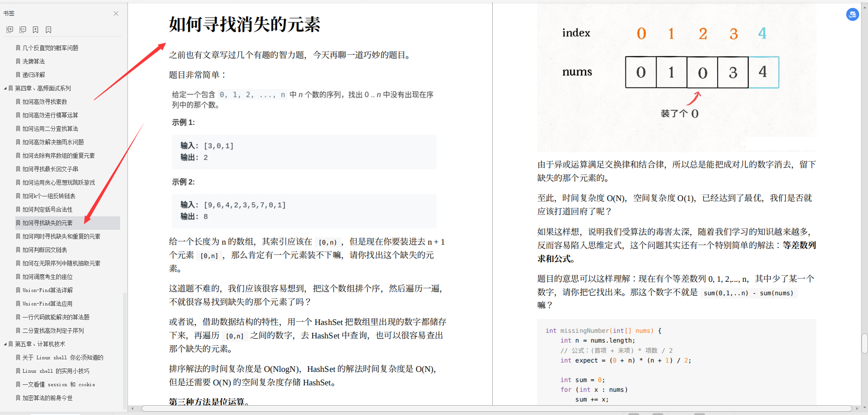Viewport: 868px width, 415px height.
Task: Jump to 如何高效寻找素数
Action: point(45,102)
